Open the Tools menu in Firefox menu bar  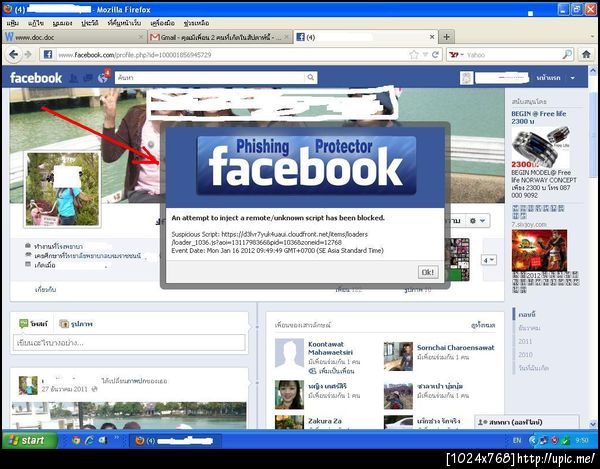tap(163, 23)
